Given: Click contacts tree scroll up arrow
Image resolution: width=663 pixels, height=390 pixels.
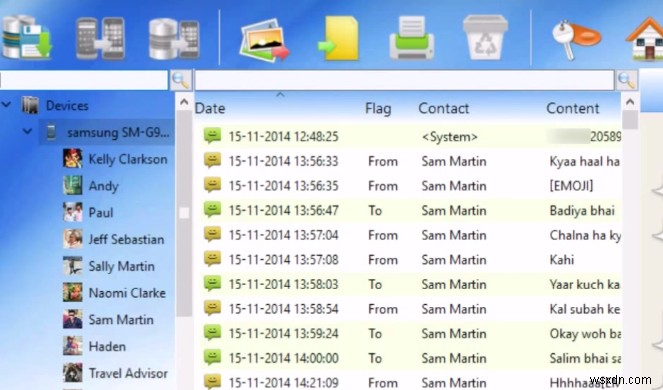Looking at the screenshot, I should click(184, 102).
